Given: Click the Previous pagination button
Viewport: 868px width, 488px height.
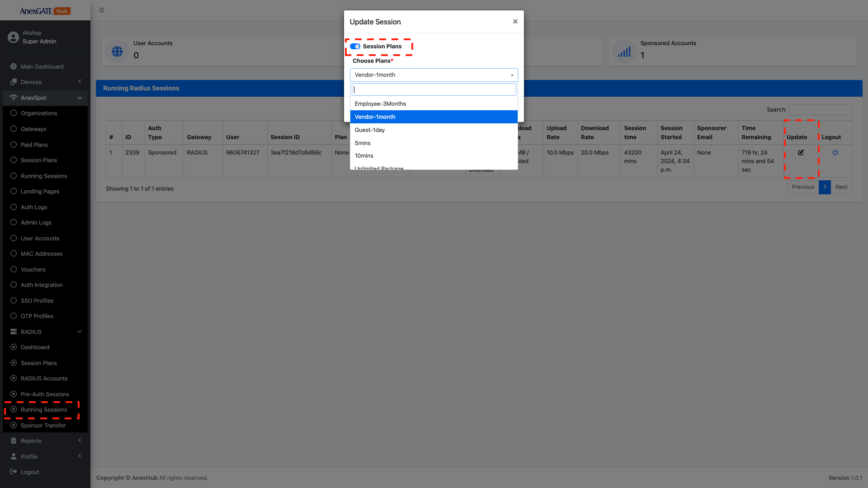Looking at the screenshot, I should point(802,187).
